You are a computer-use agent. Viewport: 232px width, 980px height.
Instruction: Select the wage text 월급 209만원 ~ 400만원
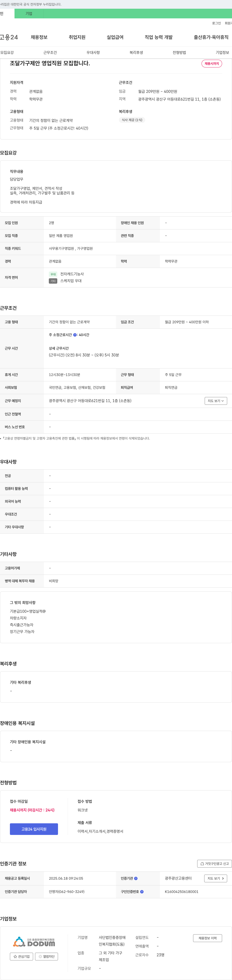(x=158, y=91)
